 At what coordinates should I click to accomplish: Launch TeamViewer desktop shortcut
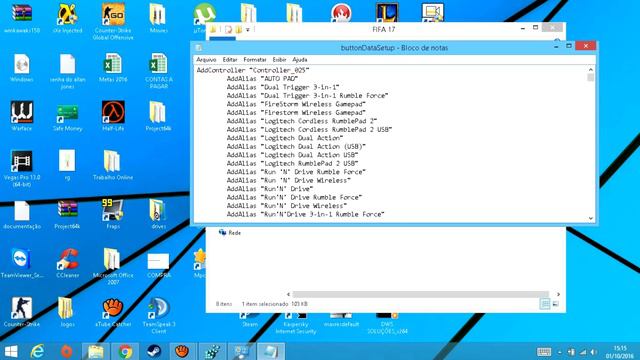(22, 263)
